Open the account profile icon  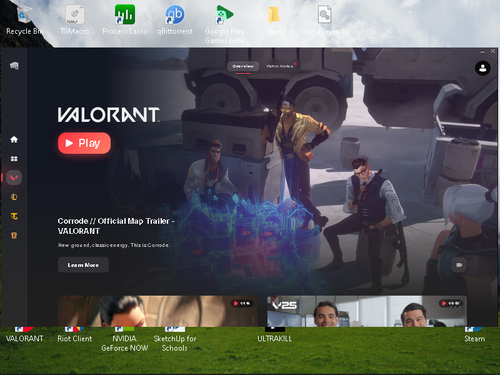(x=482, y=68)
